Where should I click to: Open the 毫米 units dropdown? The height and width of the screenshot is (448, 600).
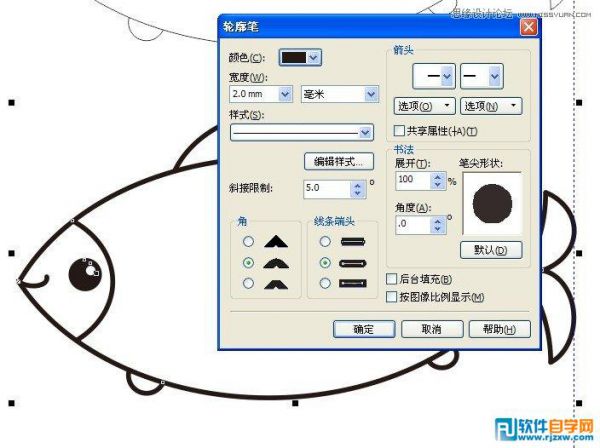[x=370, y=94]
